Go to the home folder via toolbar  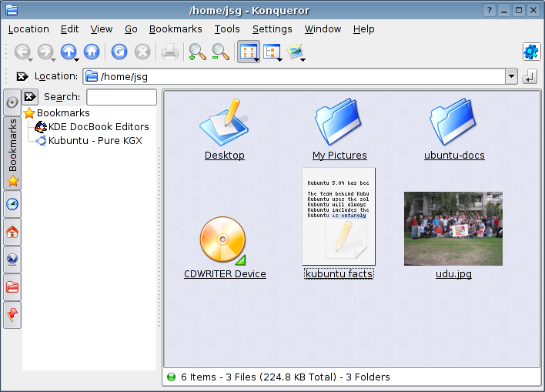(92, 52)
